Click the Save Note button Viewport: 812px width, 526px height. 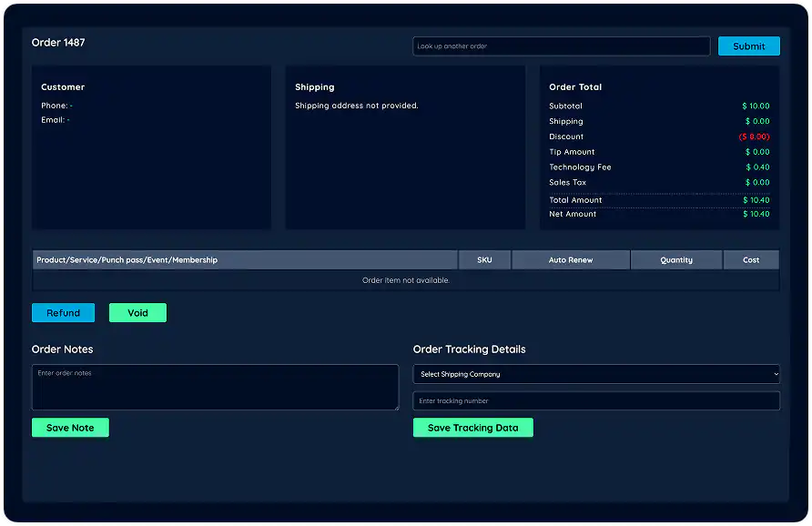click(70, 427)
